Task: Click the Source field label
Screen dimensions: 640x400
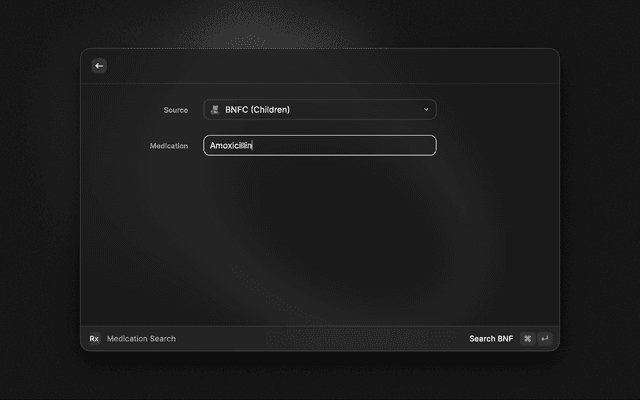Action: (175, 110)
